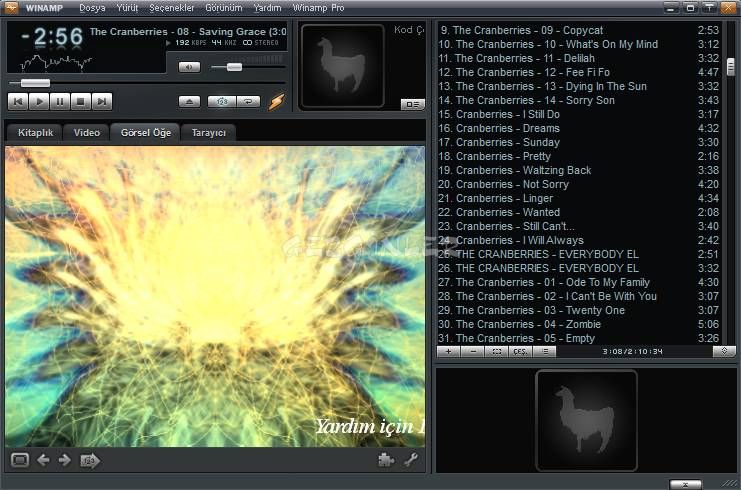Click the spectrum visualizer in player
The height and width of the screenshot is (490, 741).
tap(56, 62)
